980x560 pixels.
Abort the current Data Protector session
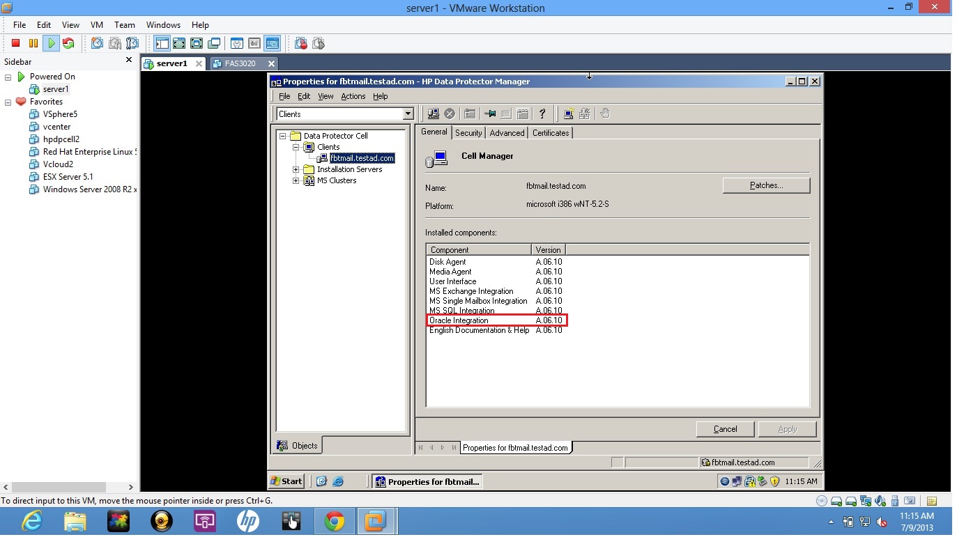click(x=450, y=114)
